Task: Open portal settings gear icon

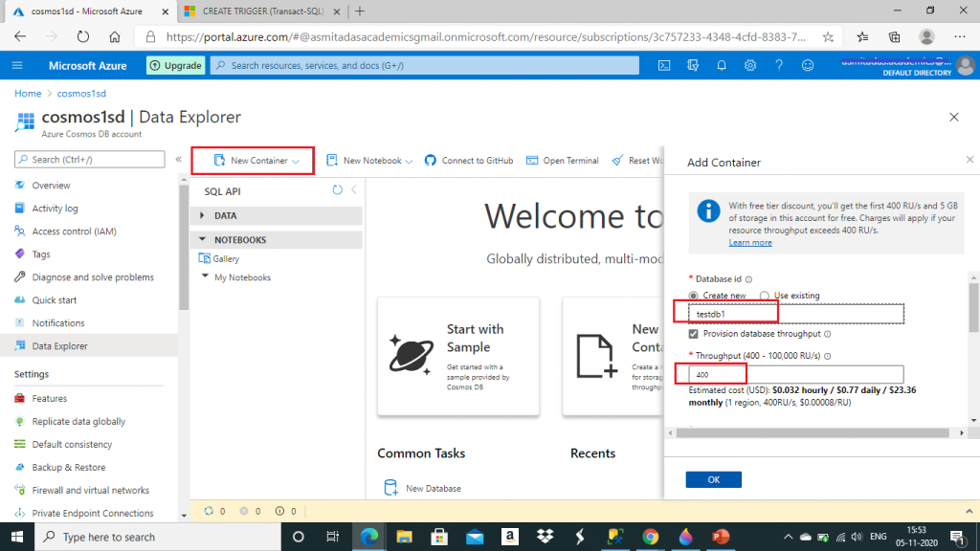Action: 750,66
